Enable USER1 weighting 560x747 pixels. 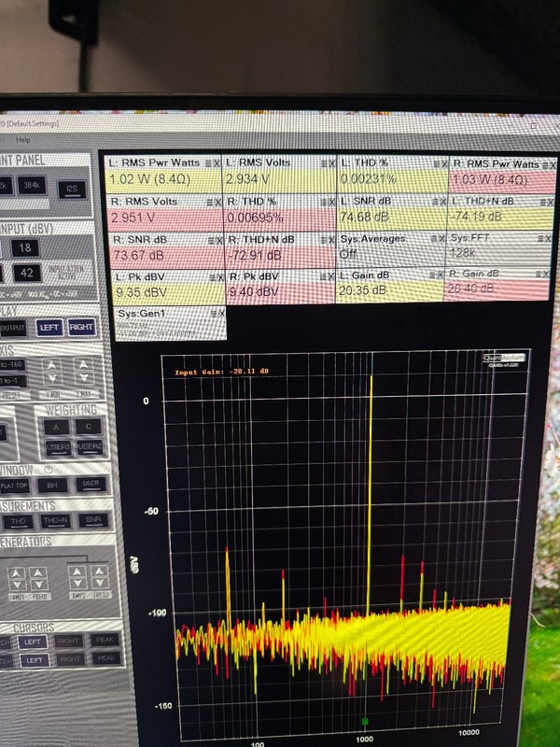[x=59, y=448]
